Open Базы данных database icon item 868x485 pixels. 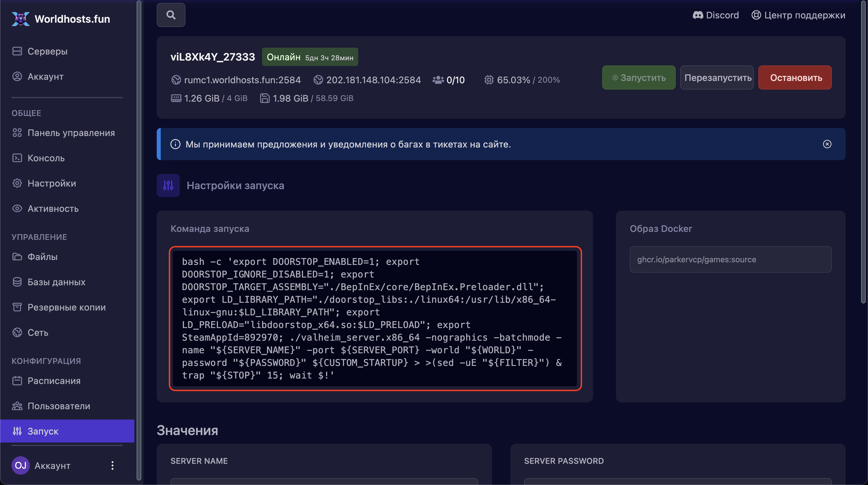[x=17, y=282]
